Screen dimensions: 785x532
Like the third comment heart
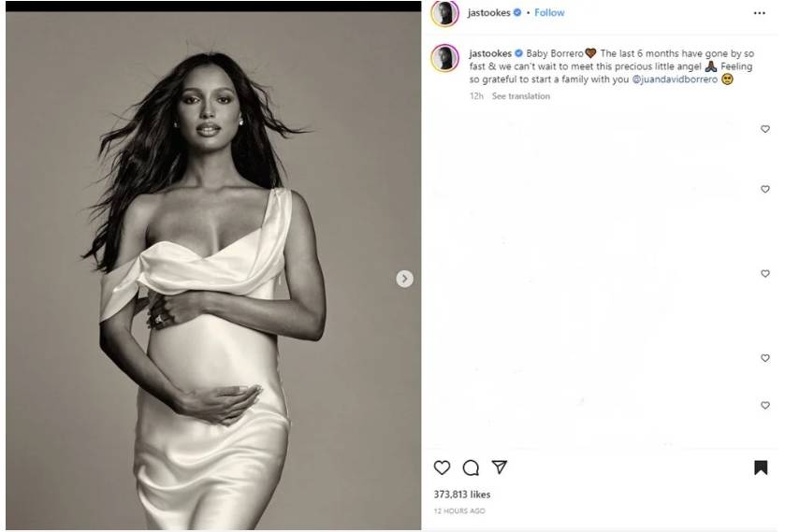(765, 274)
